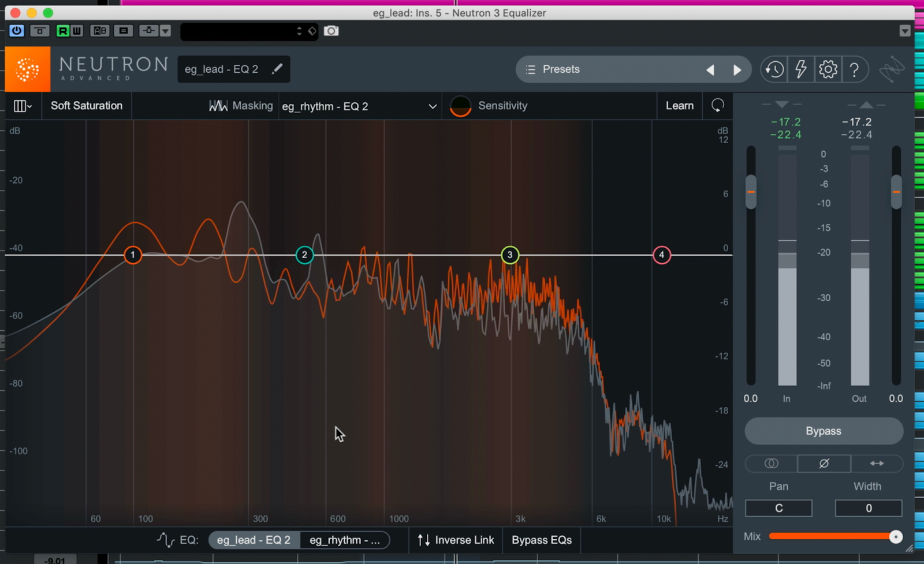Open Neutron settings gear
The height and width of the screenshot is (564, 924).
click(828, 69)
